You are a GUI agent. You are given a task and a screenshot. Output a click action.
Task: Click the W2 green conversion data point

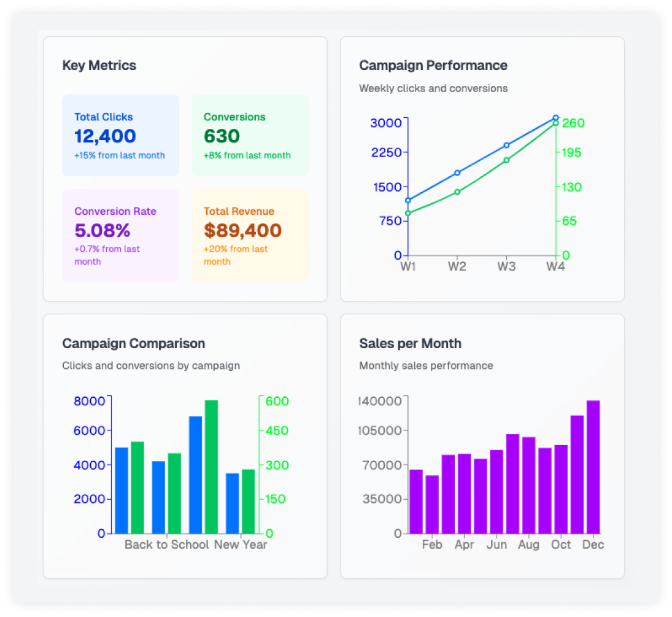[457, 192]
